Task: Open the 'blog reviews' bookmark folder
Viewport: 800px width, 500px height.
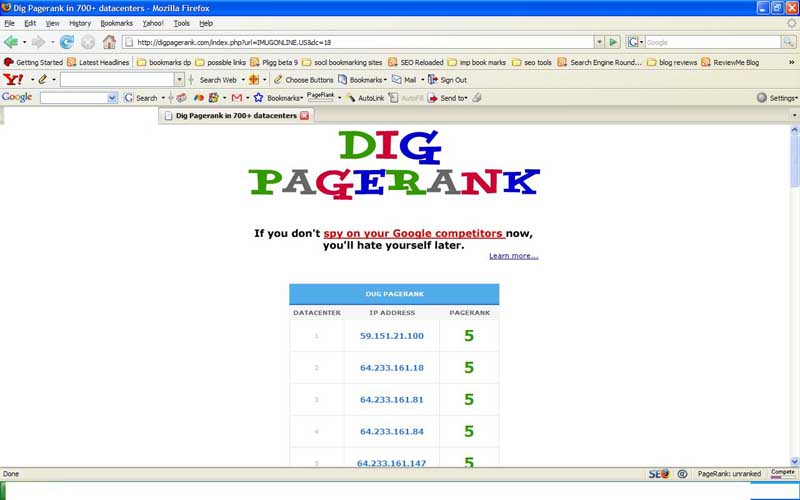Action: (672, 62)
